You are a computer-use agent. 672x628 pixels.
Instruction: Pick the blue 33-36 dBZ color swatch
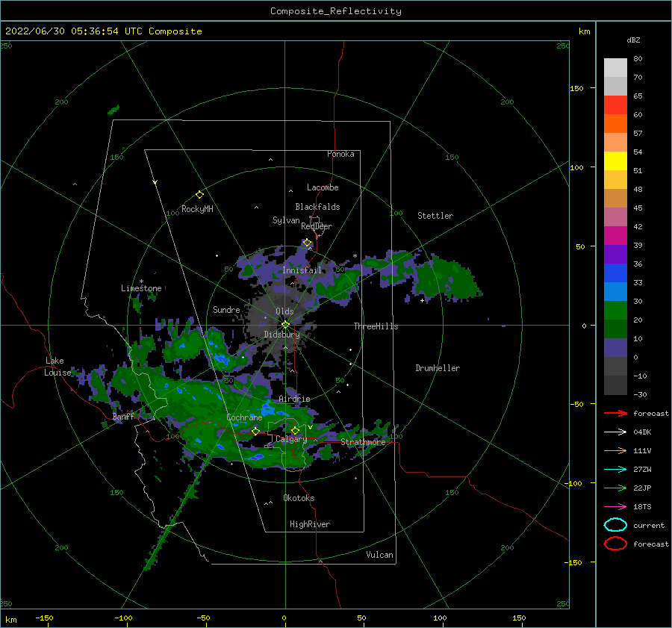pos(615,273)
